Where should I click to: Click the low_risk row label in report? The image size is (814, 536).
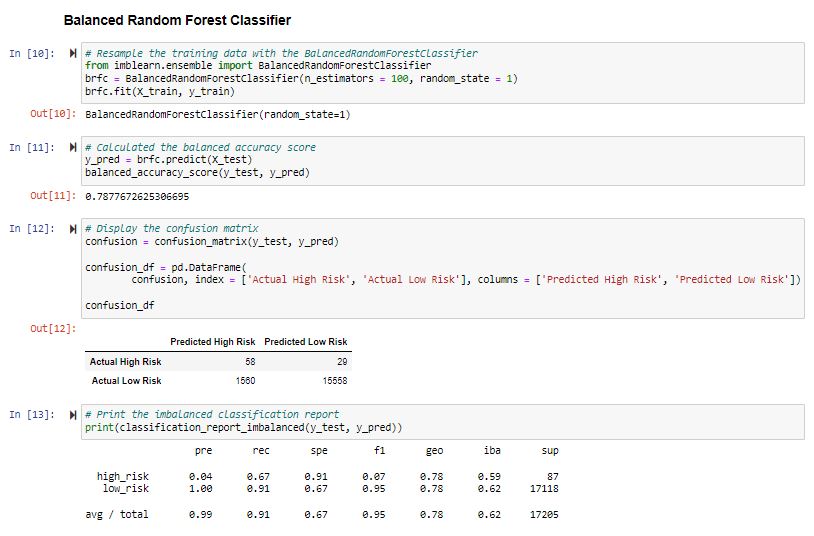126,488
